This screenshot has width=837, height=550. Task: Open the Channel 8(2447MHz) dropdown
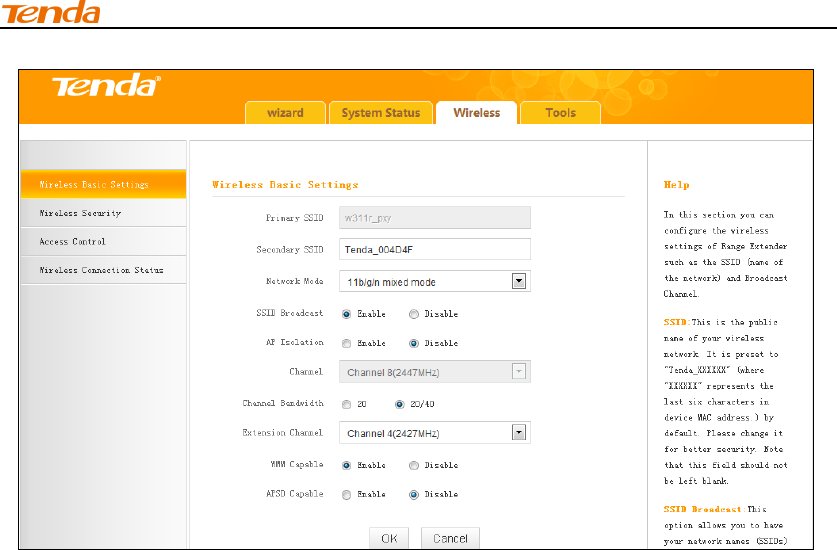(435, 372)
